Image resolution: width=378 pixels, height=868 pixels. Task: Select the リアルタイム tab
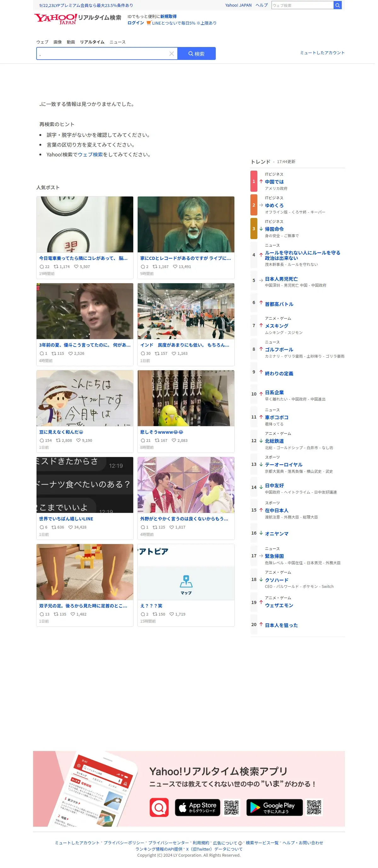point(92,42)
